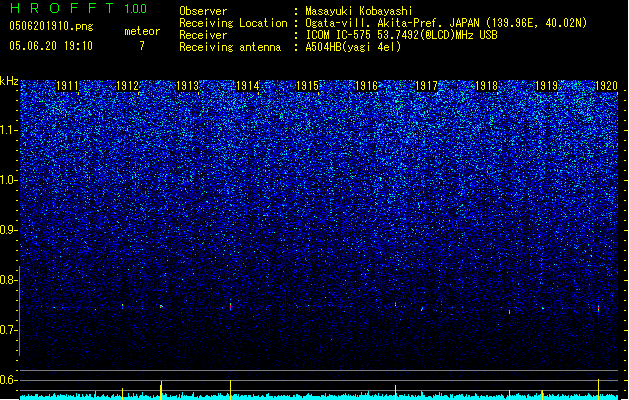629x400 pixels.
Task: Click the Receiving Location label
Action: (x=233, y=23)
